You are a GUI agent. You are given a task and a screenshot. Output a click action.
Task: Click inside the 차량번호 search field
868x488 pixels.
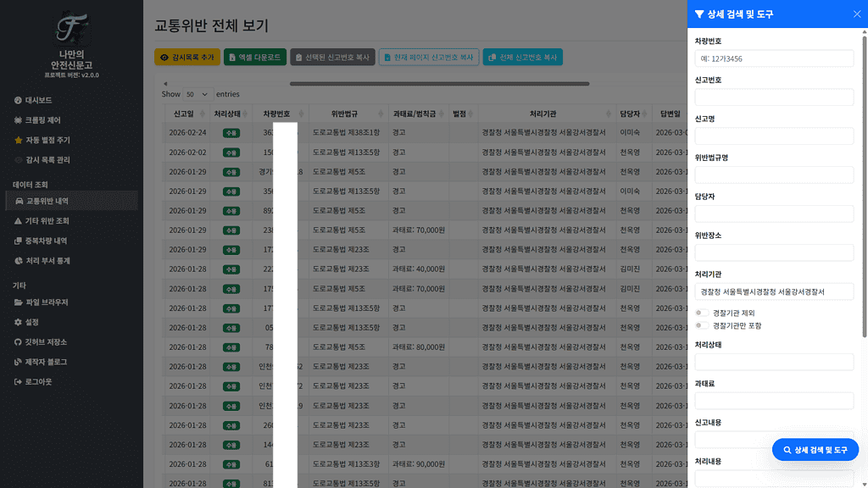click(x=773, y=58)
